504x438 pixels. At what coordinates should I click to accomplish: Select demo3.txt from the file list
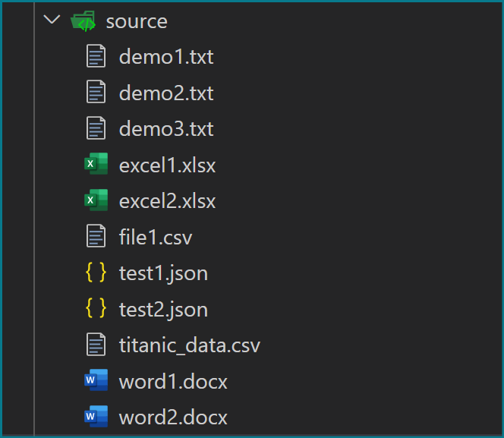tap(166, 129)
